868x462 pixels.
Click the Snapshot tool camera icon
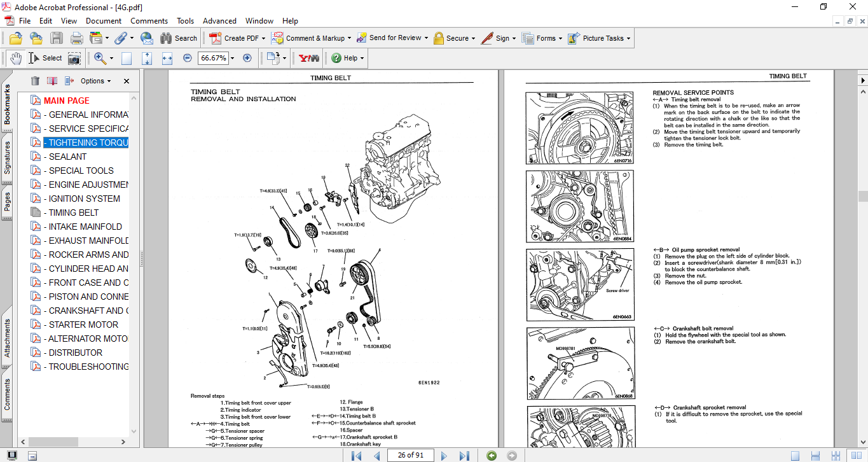pyautogui.click(x=74, y=58)
